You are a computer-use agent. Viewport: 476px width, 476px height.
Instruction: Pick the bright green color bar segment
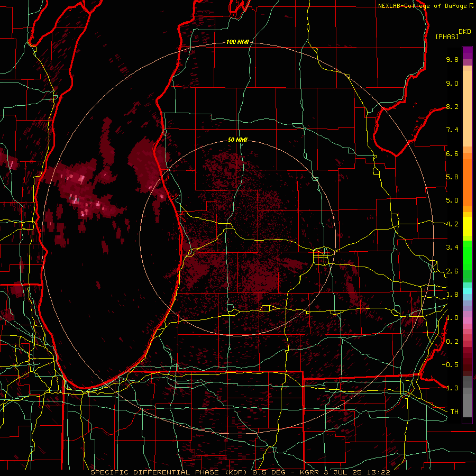click(x=467, y=255)
